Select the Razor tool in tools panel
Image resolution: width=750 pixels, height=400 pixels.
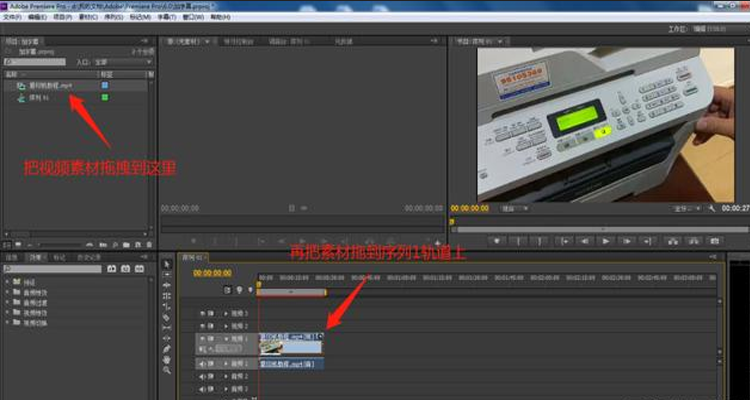(167, 317)
